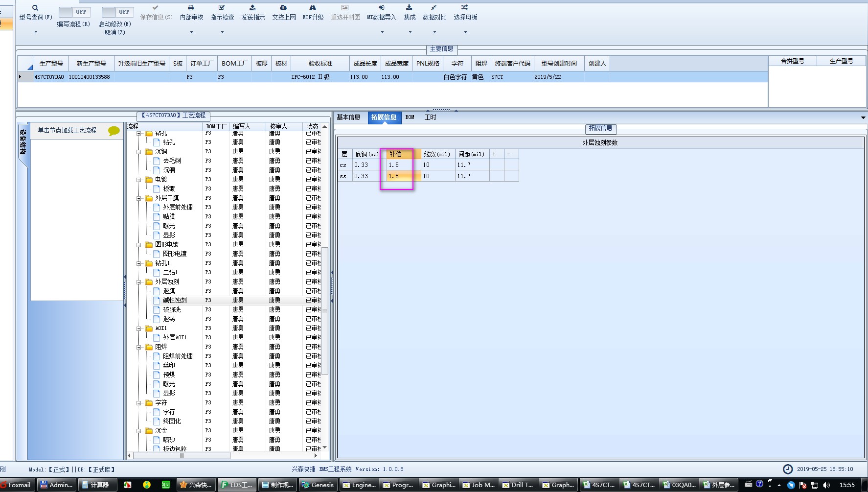
Task: Collapse the 沉金 tree node
Action: [139, 431]
